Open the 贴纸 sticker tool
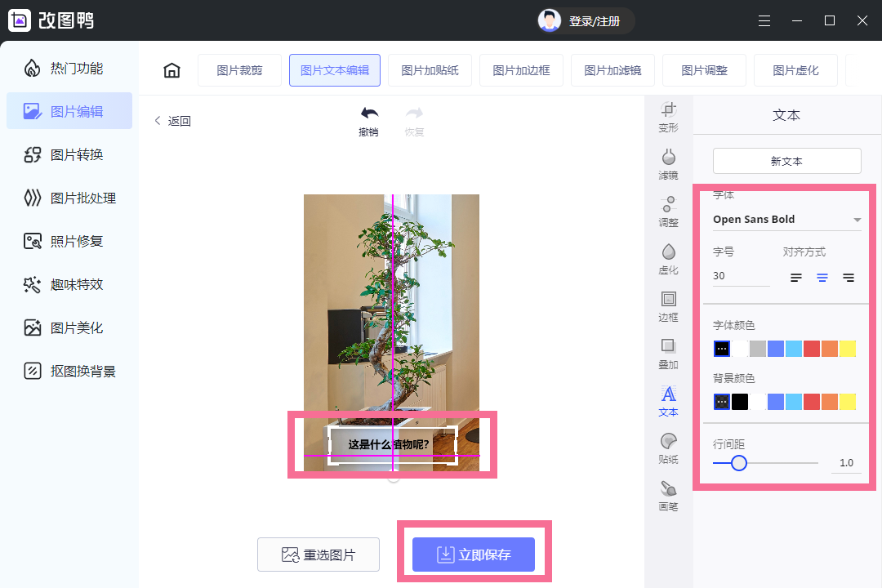 pos(668,448)
